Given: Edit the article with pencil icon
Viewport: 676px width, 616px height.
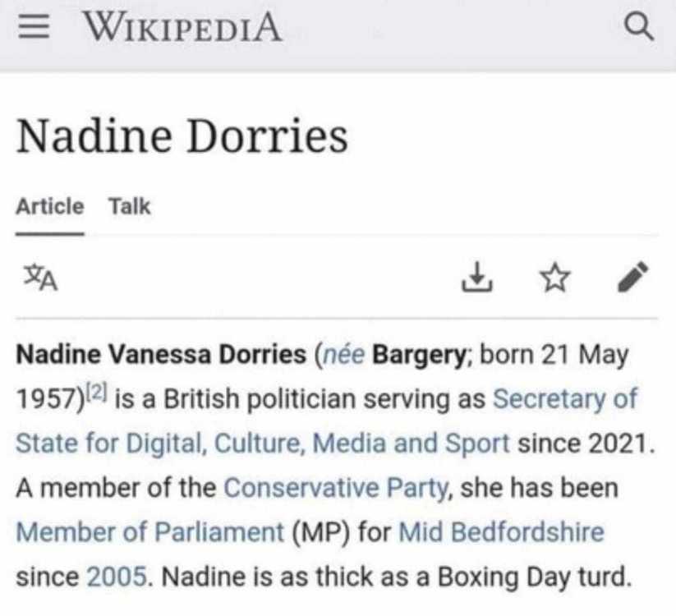Looking at the screenshot, I should point(633,277).
